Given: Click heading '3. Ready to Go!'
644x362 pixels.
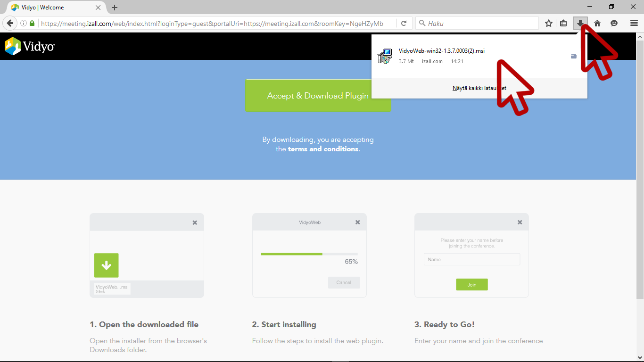Looking at the screenshot, I should coord(445,324).
